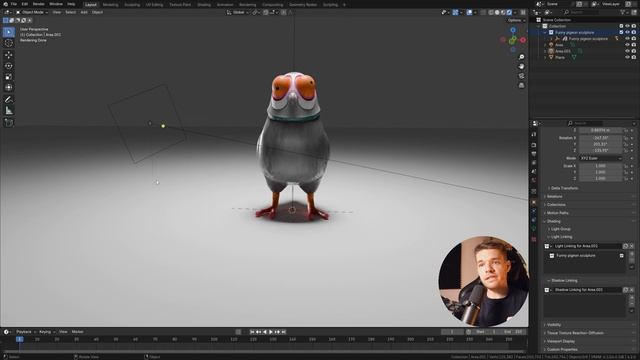Viewport: 640px width, 360px height.
Task: Click the red X axis gizmo ball
Action: pyautogui.click(x=523, y=40)
